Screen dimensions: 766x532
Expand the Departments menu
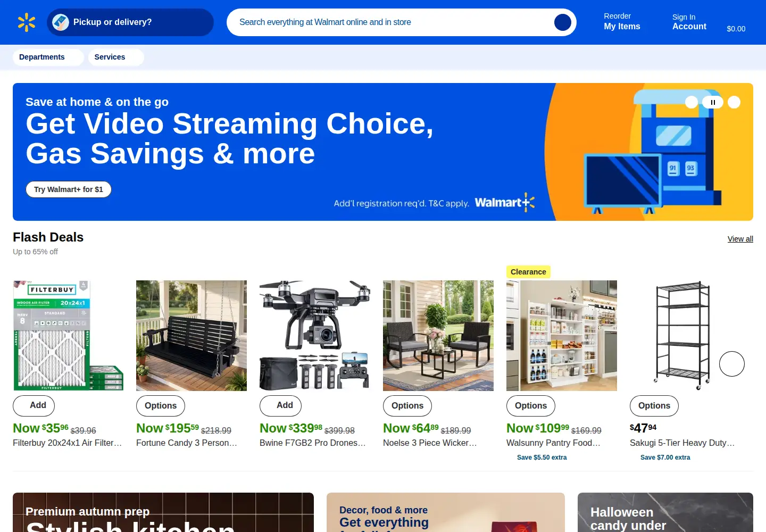click(48, 57)
